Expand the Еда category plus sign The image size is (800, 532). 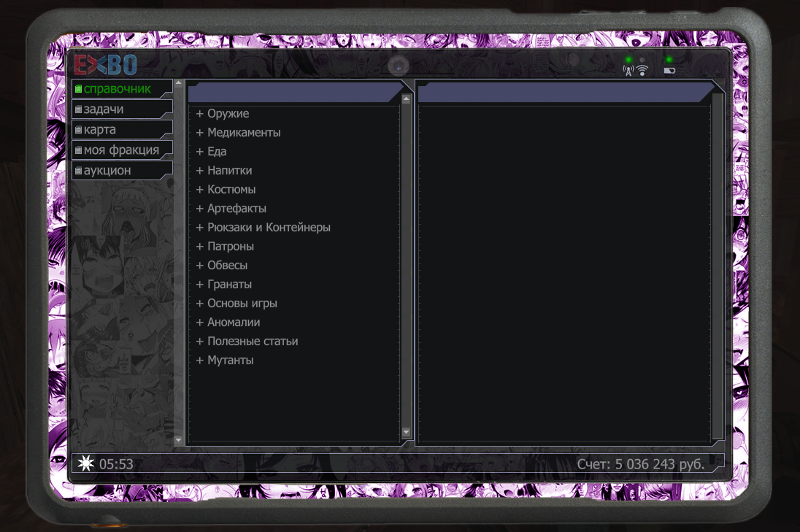tap(199, 152)
